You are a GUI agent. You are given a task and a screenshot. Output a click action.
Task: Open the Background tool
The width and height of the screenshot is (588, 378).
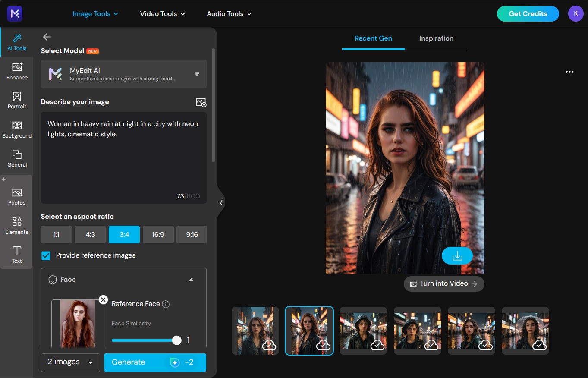click(x=16, y=129)
